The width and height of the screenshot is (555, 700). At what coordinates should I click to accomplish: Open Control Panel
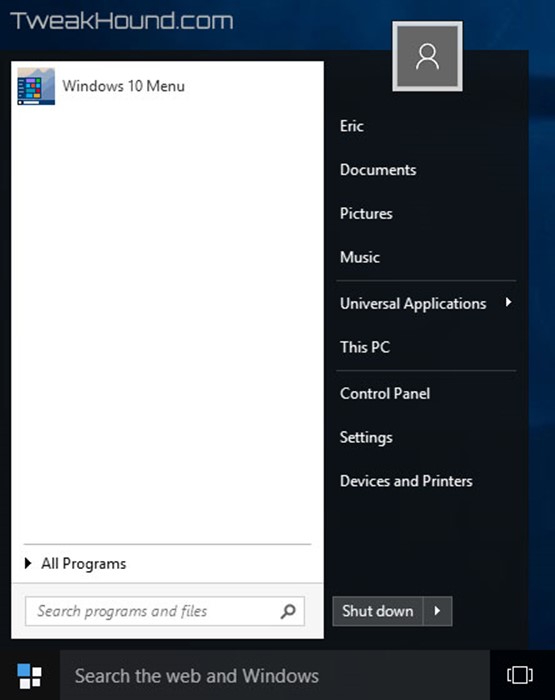coord(385,394)
